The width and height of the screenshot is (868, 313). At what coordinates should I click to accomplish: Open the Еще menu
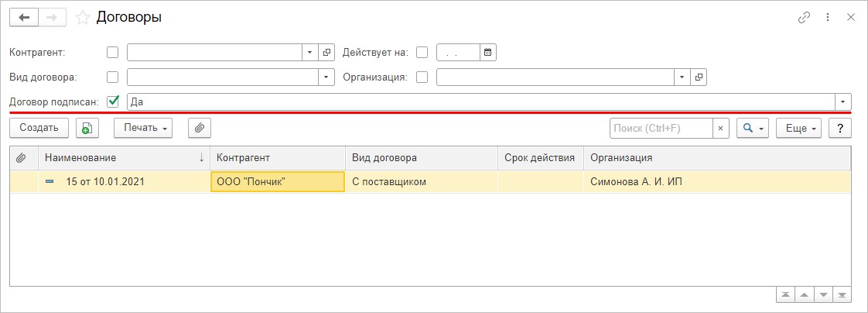coord(800,128)
